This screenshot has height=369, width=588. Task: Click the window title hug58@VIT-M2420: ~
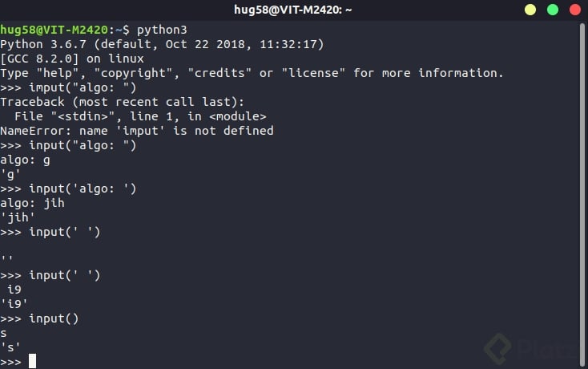(x=293, y=10)
